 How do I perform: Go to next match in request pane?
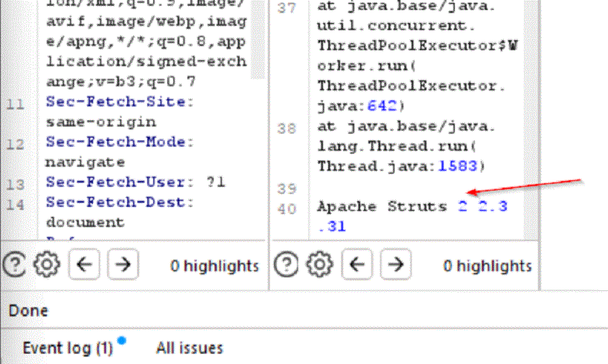[123, 264]
